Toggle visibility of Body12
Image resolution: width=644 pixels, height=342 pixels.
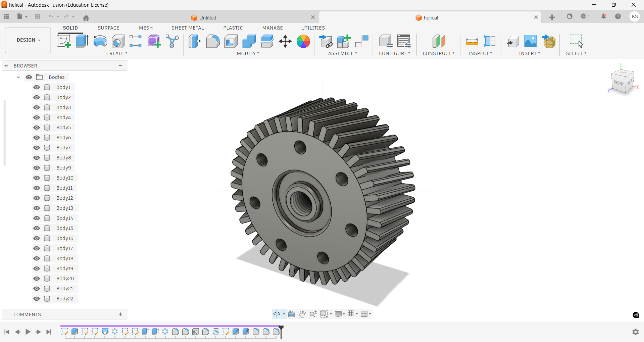(37, 198)
